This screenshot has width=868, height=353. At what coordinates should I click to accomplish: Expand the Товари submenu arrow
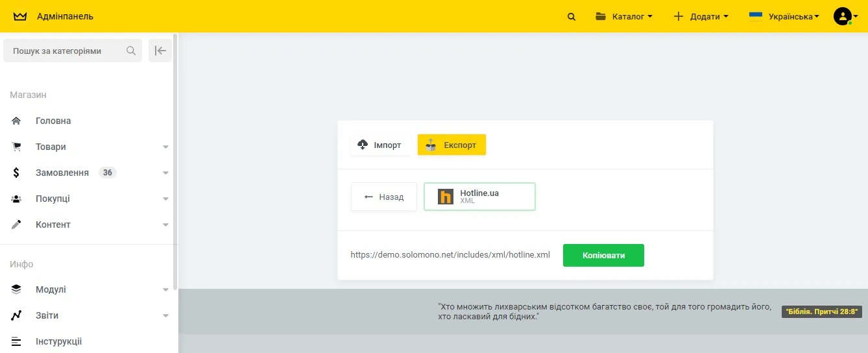tap(165, 147)
